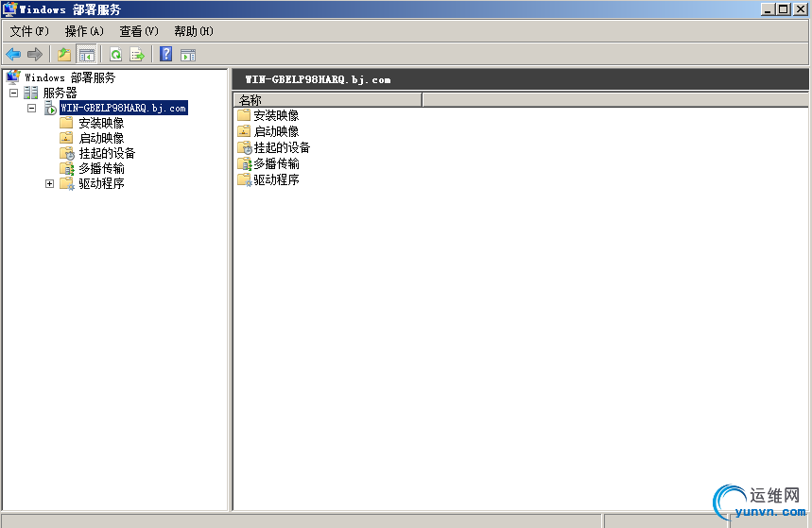The image size is (812, 528).
Task: Toggle the show/hide action pane icon
Action: point(188,55)
